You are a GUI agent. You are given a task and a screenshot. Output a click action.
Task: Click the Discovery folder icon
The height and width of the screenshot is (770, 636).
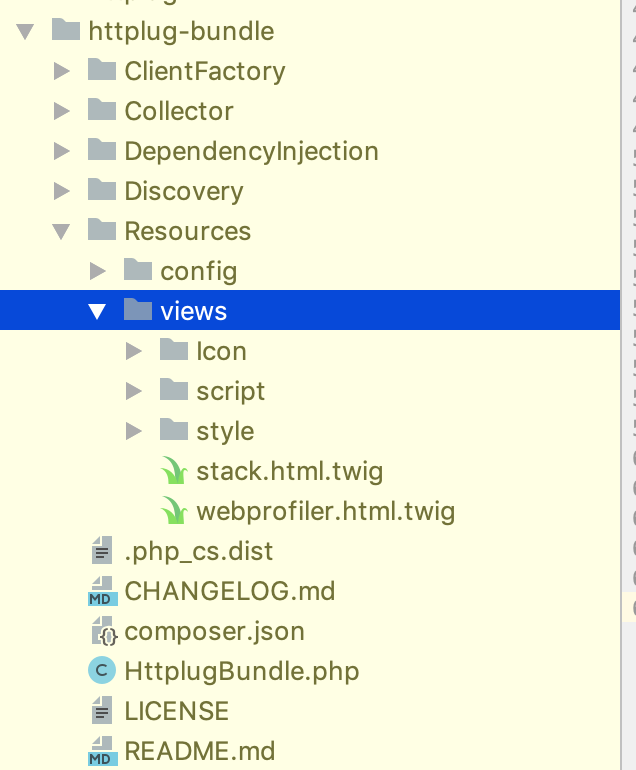tap(102, 189)
